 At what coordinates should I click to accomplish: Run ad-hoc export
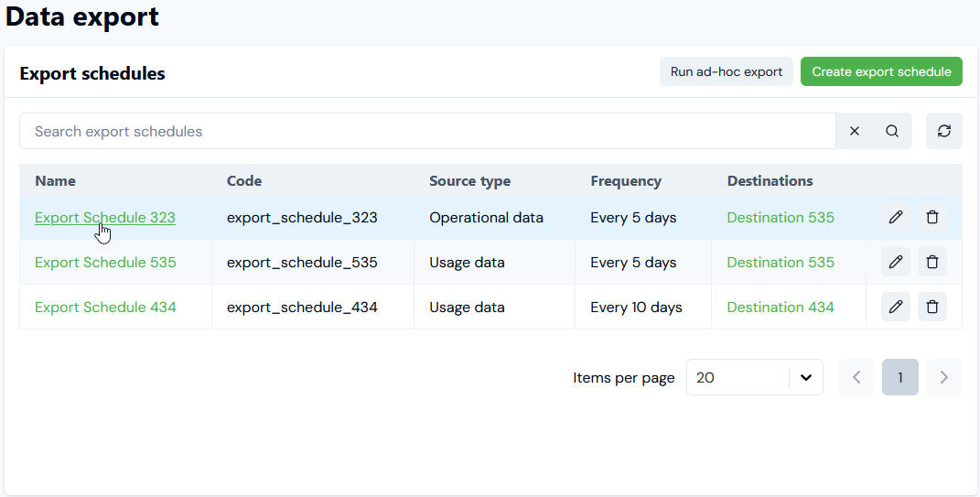pos(727,72)
